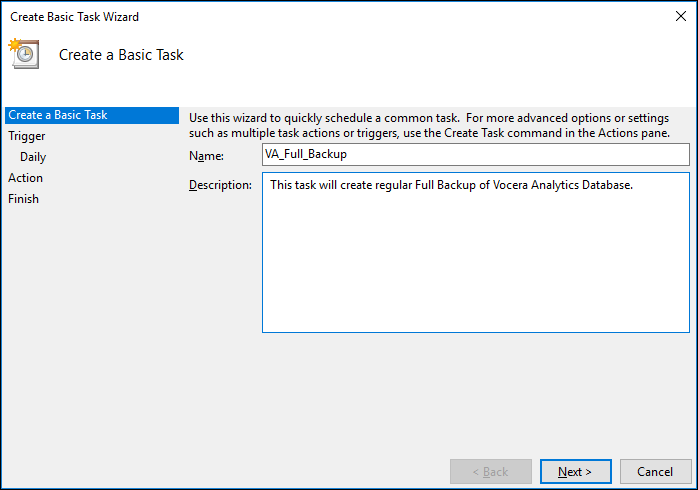Image resolution: width=698 pixels, height=490 pixels.
Task: Place cursor on the VA_Full_Backup text
Action: pyautogui.click(x=308, y=155)
